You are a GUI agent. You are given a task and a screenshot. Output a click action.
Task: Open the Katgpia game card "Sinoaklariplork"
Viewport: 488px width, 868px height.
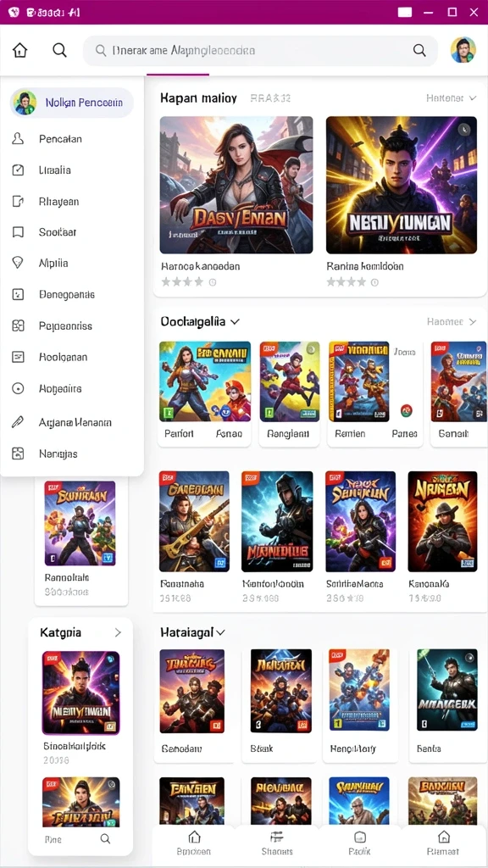pyautogui.click(x=80, y=709)
